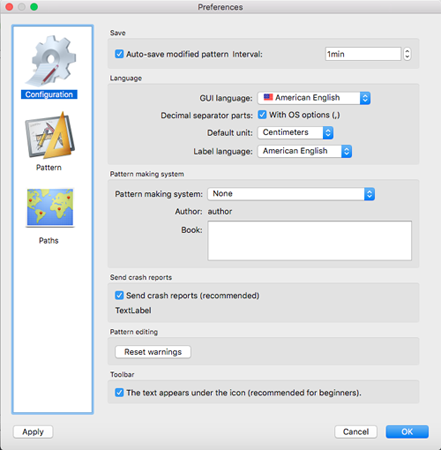Click the auto-save interval stepper arrows
The height and width of the screenshot is (450, 441).
pyautogui.click(x=407, y=54)
